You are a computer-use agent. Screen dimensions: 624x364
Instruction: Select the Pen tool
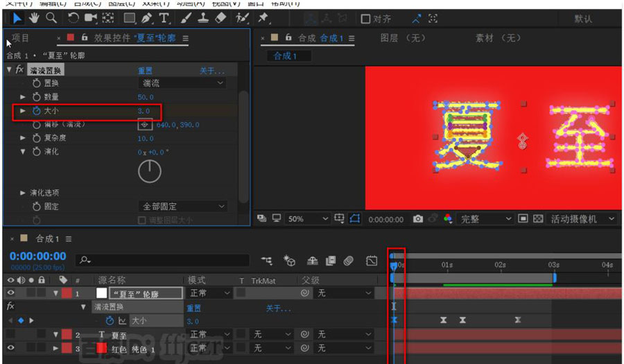coord(147,18)
